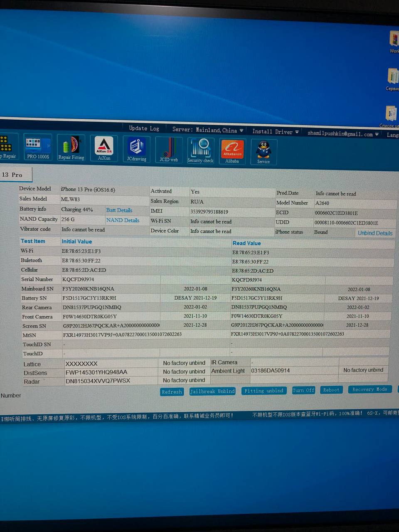399x532 pixels.
Task: Click the Fitting unbind button
Action: (264, 391)
